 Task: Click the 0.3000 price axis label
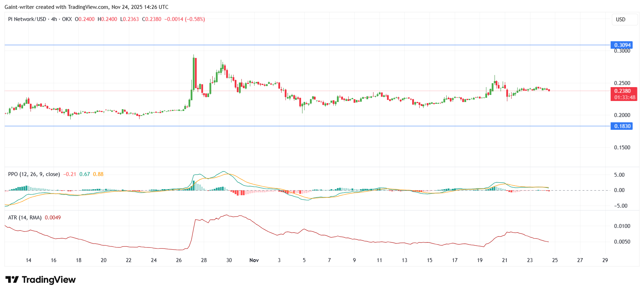click(x=622, y=51)
